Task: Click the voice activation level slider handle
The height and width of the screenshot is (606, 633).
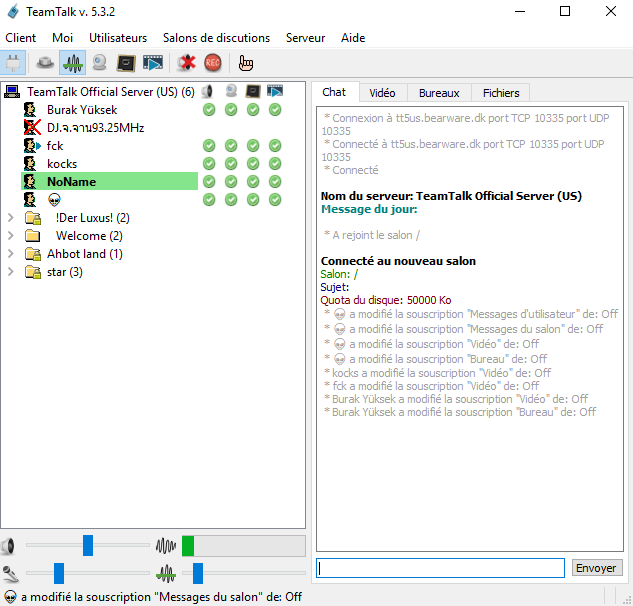Action: 198,573
